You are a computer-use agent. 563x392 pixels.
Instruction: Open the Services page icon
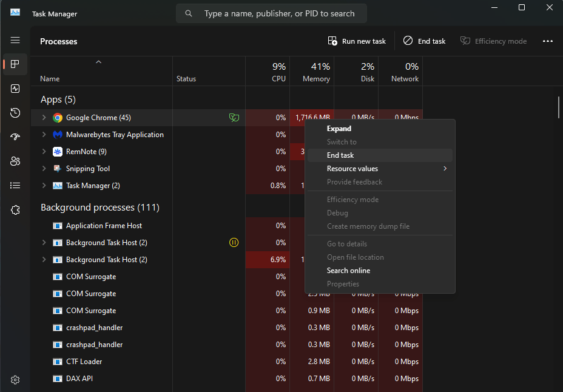tap(15, 210)
